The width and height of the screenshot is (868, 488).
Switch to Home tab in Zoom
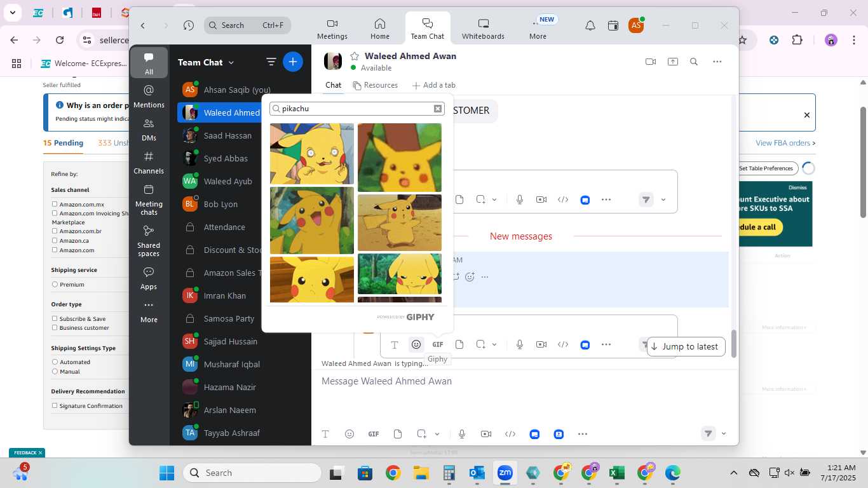(380, 29)
